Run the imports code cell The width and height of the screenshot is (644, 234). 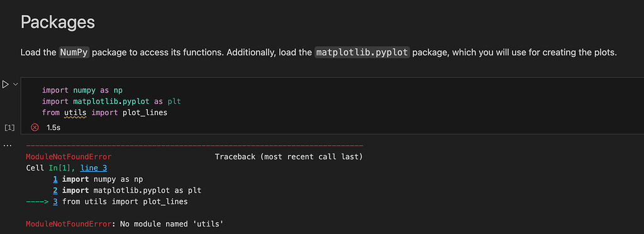click(x=5, y=84)
